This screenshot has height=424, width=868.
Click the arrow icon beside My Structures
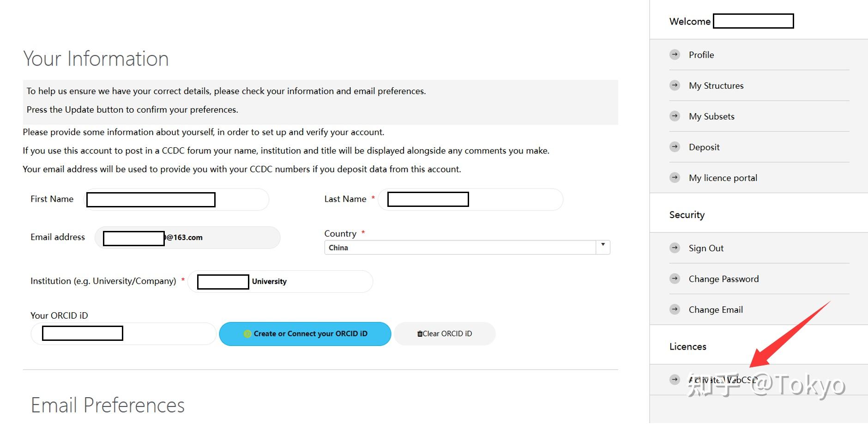675,85
